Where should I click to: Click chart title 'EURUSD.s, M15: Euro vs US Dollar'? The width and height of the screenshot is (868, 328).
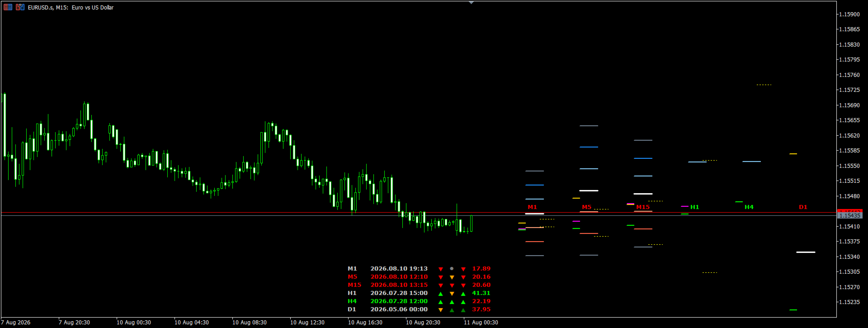(x=71, y=8)
